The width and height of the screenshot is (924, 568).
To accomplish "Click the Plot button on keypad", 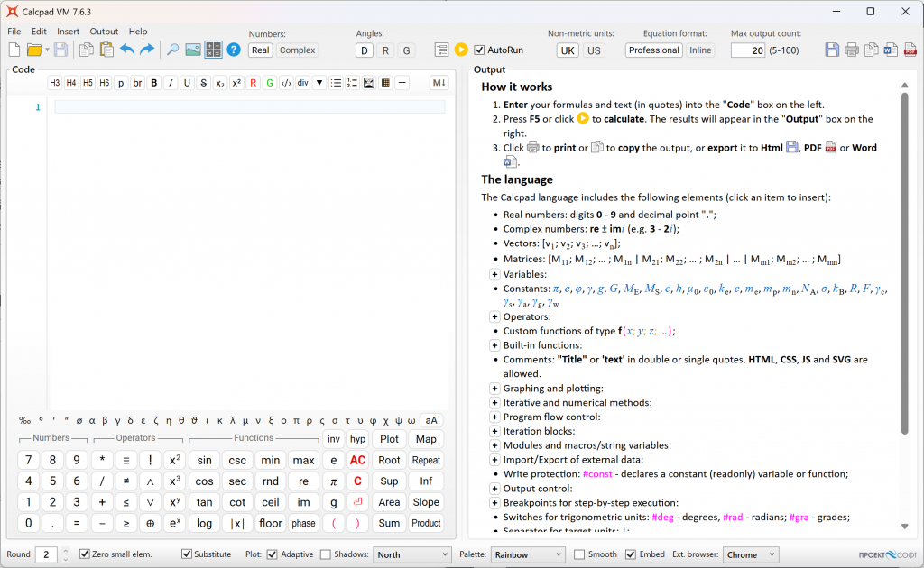I will [x=389, y=439].
